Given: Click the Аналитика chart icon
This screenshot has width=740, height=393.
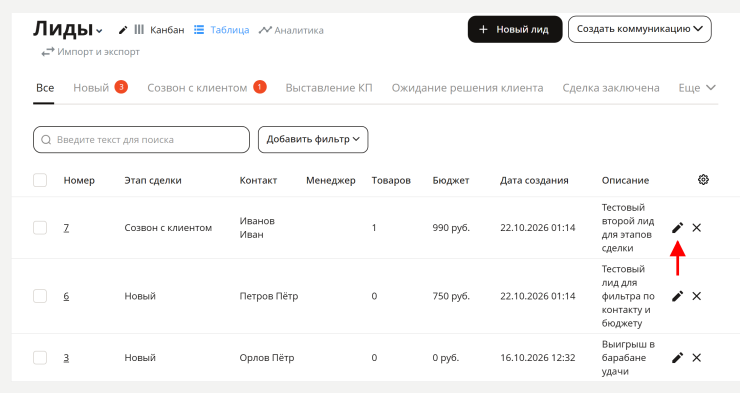Looking at the screenshot, I should (265, 30).
